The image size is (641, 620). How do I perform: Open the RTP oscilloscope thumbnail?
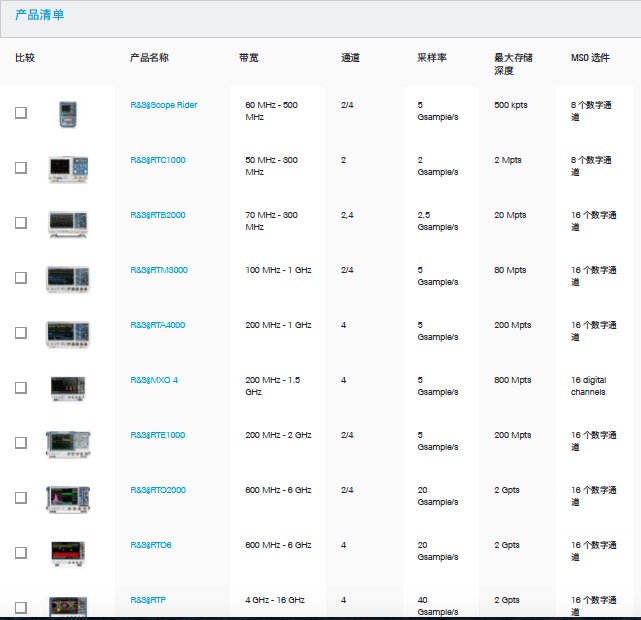(68, 607)
